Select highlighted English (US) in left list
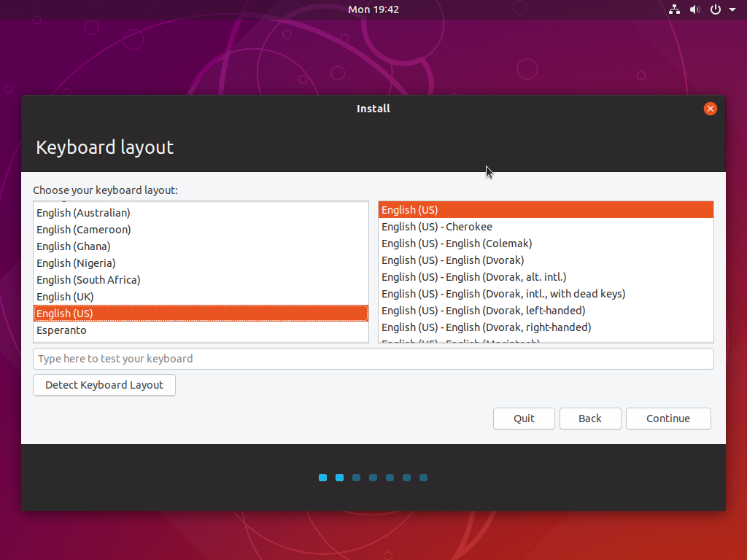This screenshot has height=560, width=747. tap(201, 314)
